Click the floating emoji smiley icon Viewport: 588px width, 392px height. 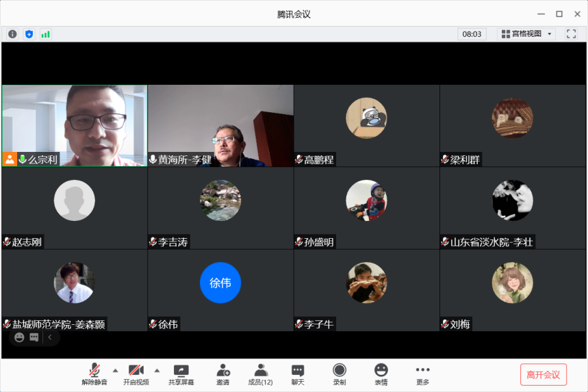(19, 337)
